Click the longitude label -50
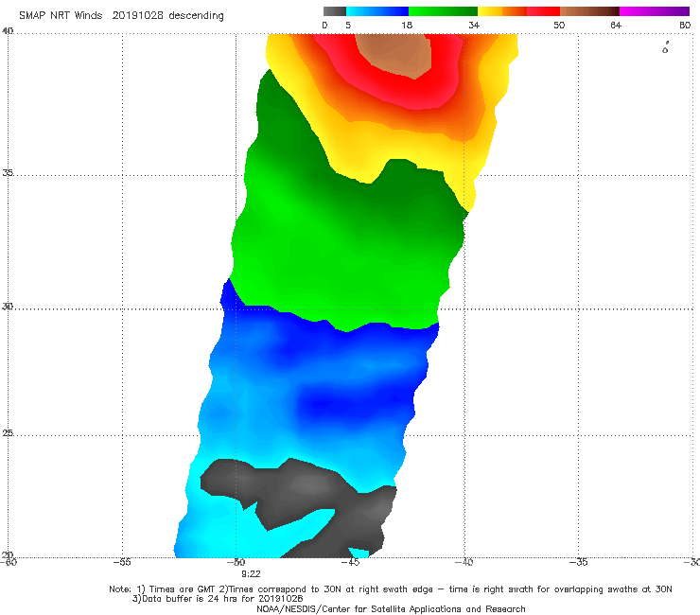 pyautogui.click(x=236, y=562)
